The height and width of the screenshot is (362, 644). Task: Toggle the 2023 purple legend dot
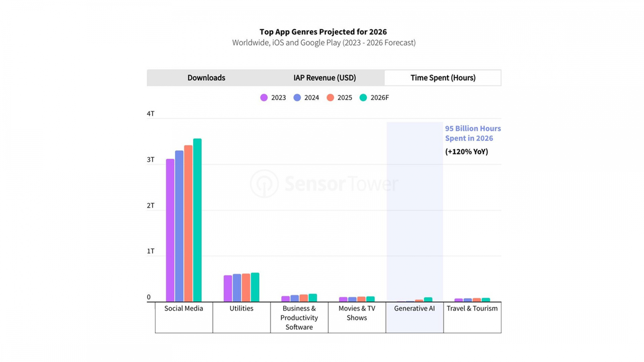[x=264, y=98]
